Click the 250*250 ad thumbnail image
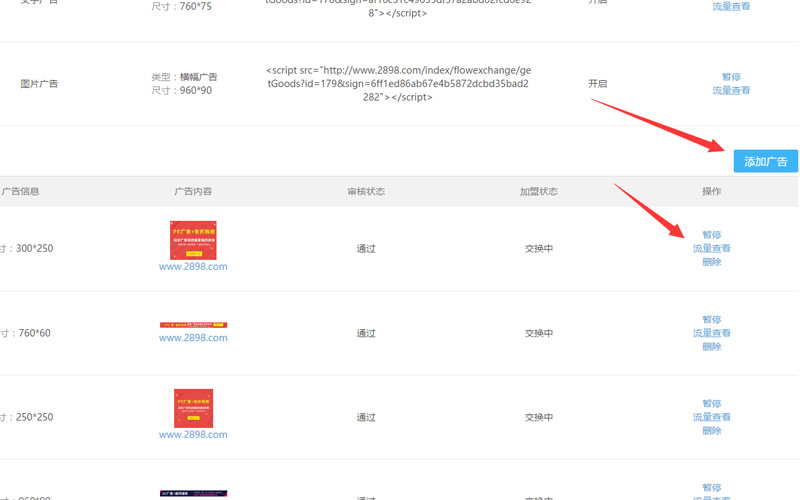Image resolution: width=800 pixels, height=500 pixels. point(193,408)
